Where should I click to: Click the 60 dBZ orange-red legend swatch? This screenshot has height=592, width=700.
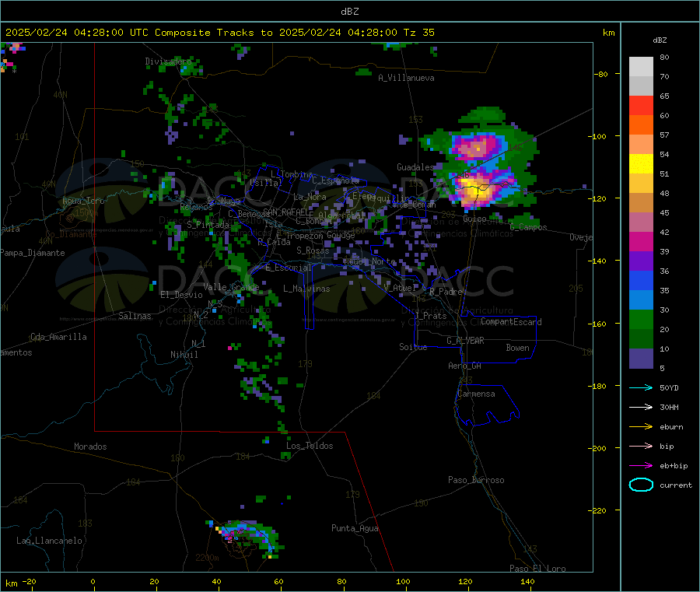(641, 125)
